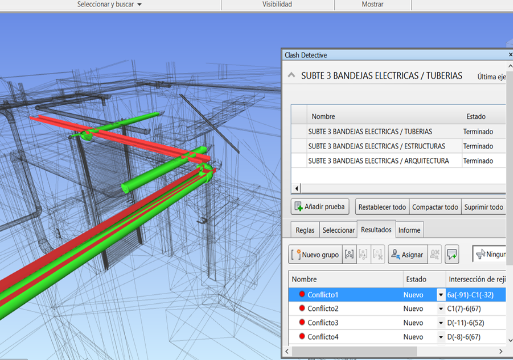Image resolution: width=513 pixels, height=360 pixels.
Task: Click the Asignar button
Action: [x=407, y=254]
